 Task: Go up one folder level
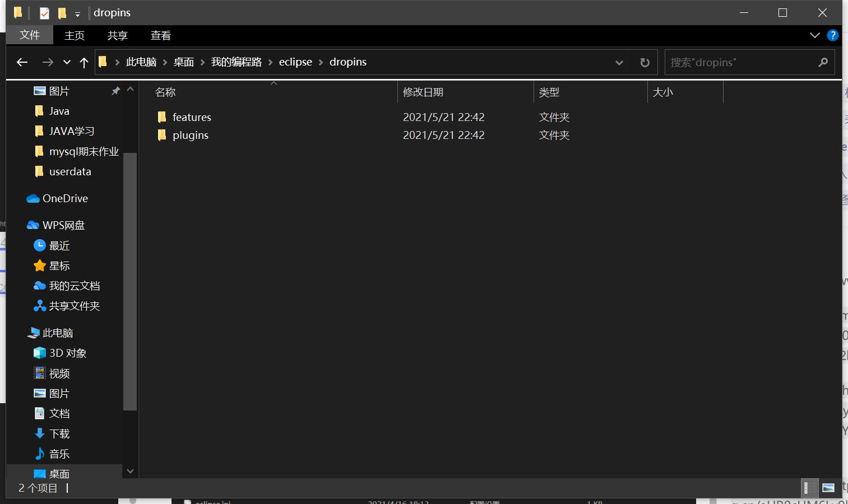pyautogui.click(x=84, y=62)
